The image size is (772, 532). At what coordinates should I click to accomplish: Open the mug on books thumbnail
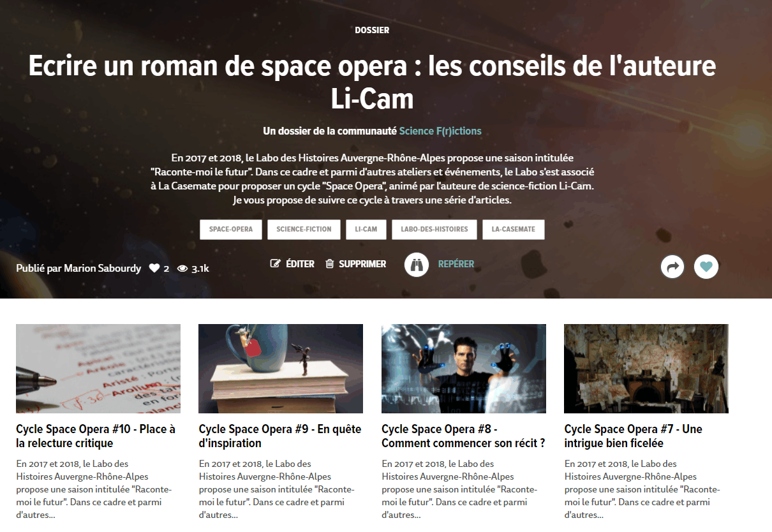pos(281,369)
